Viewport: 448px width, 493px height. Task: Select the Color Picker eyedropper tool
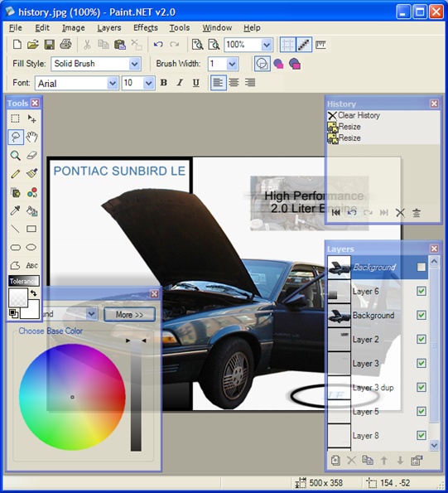(16, 210)
